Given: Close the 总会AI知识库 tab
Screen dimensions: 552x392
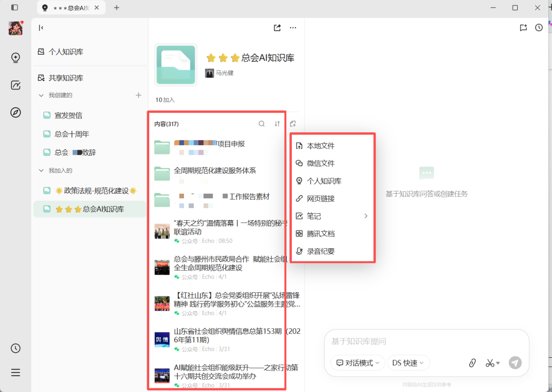Looking at the screenshot, I should coord(97,7).
